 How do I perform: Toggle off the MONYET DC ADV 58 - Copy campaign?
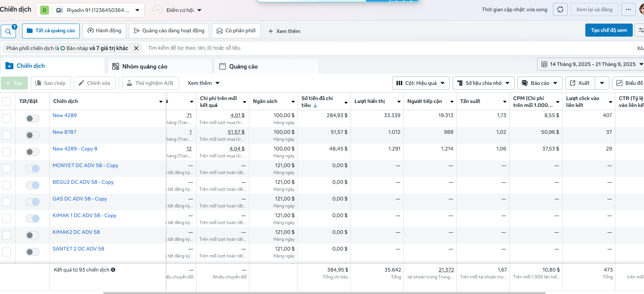click(x=33, y=169)
